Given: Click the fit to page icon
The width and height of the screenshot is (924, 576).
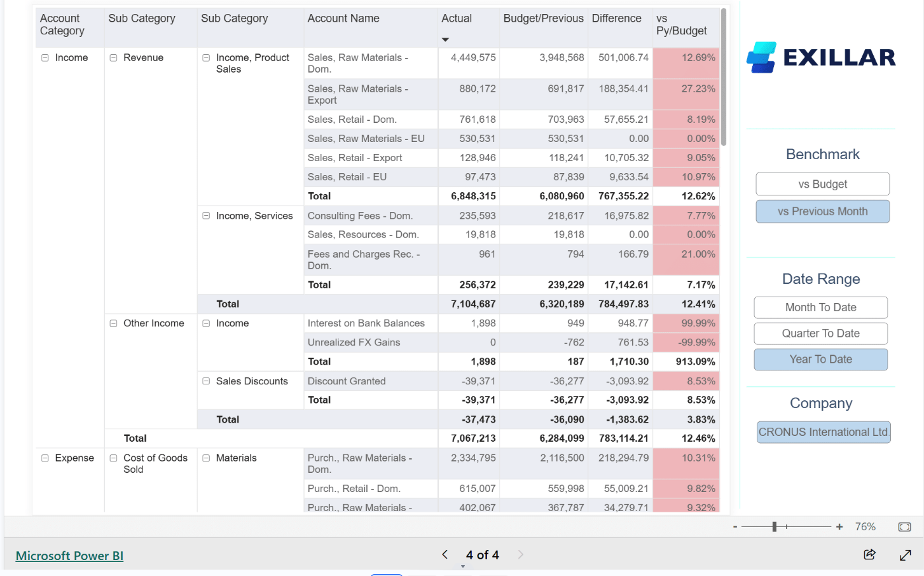Looking at the screenshot, I should coord(904,527).
